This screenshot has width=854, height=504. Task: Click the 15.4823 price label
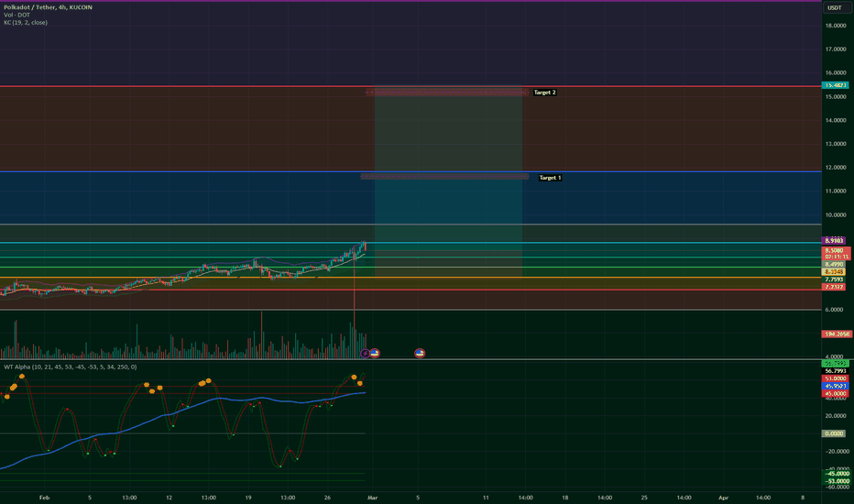coord(835,85)
